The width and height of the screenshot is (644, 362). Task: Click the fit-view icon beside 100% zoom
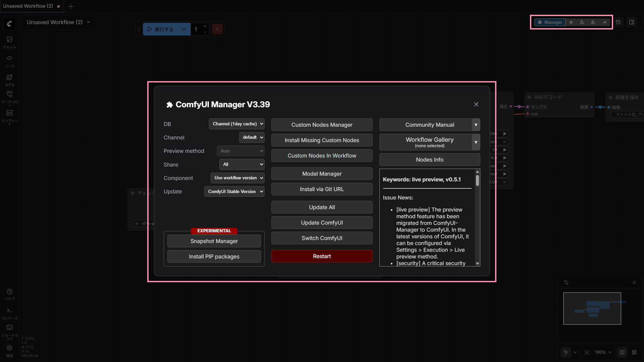(x=587, y=352)
